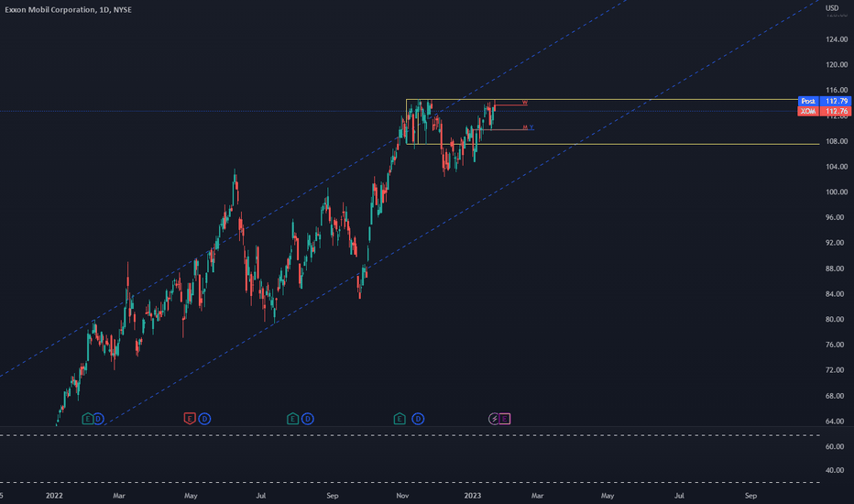Click the Jul label after 2022 on time axis
The height and width of the screenshot is (504, 854).
(261, 495)
